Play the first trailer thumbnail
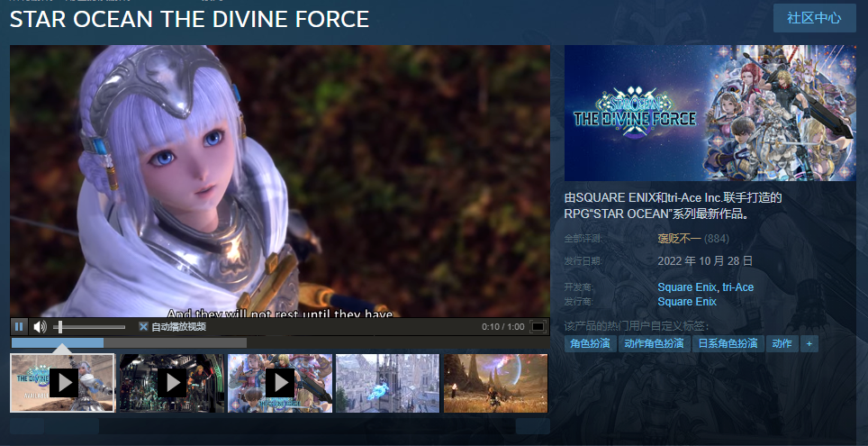 click(x=62, y=383)
